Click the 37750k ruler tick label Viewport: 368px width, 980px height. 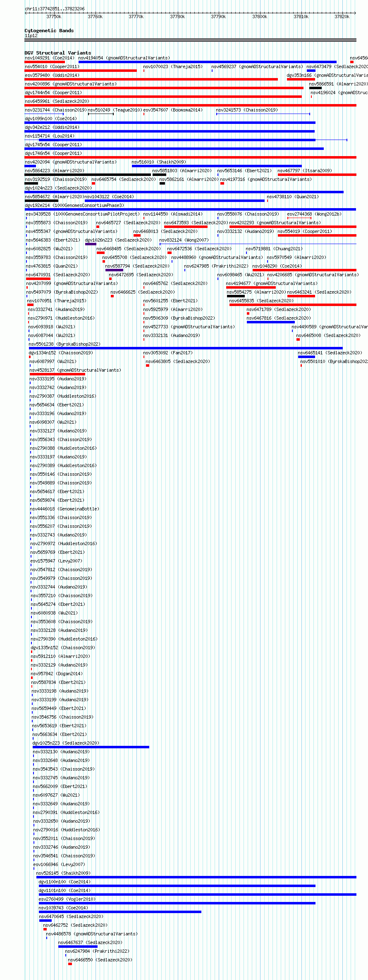pos(54,17)
